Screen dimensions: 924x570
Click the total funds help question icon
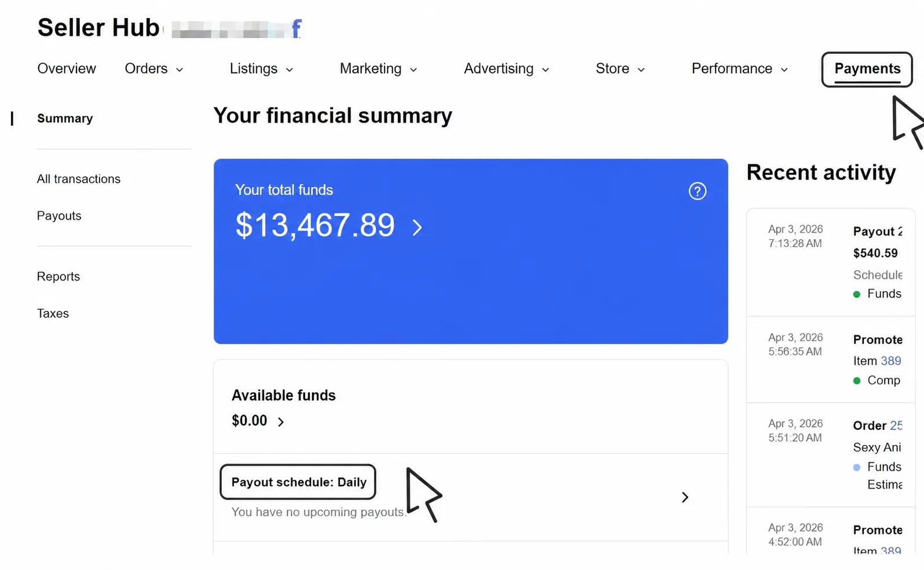(x=697, y=191)
